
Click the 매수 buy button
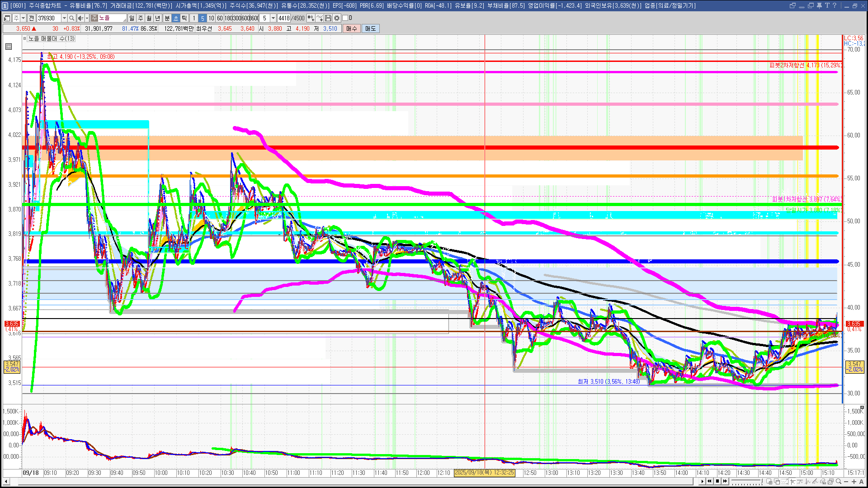[352, 28]
